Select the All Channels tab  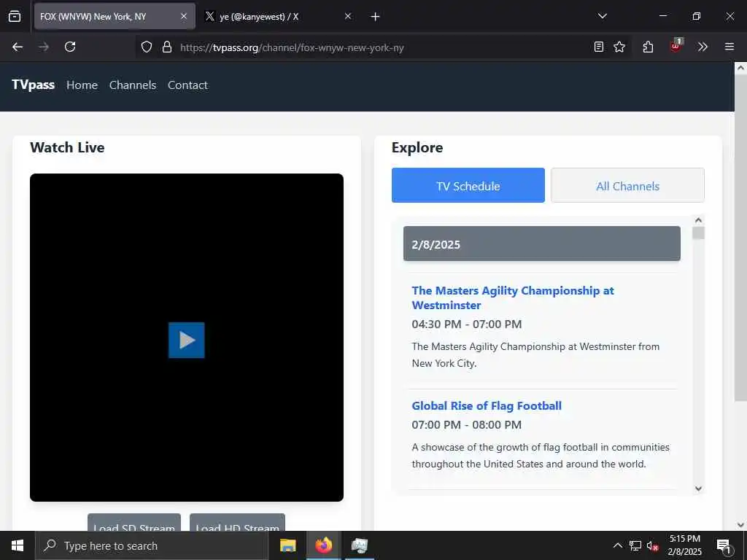627,185
